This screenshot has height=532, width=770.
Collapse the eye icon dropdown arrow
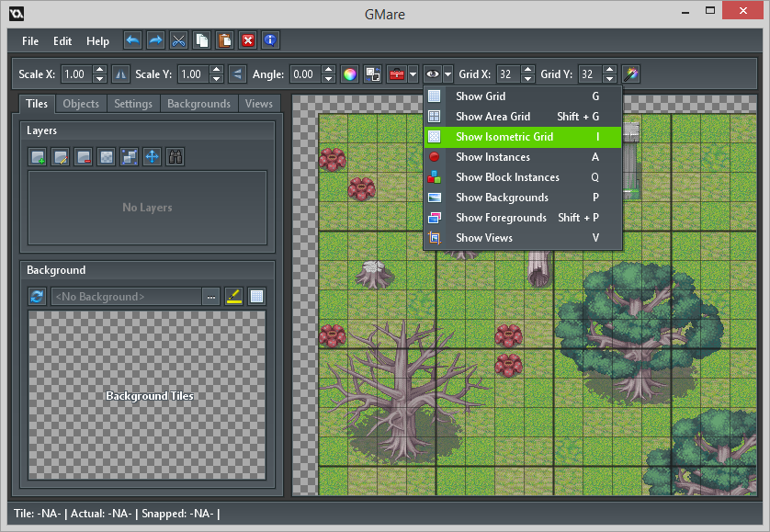[x=447, y=74]
